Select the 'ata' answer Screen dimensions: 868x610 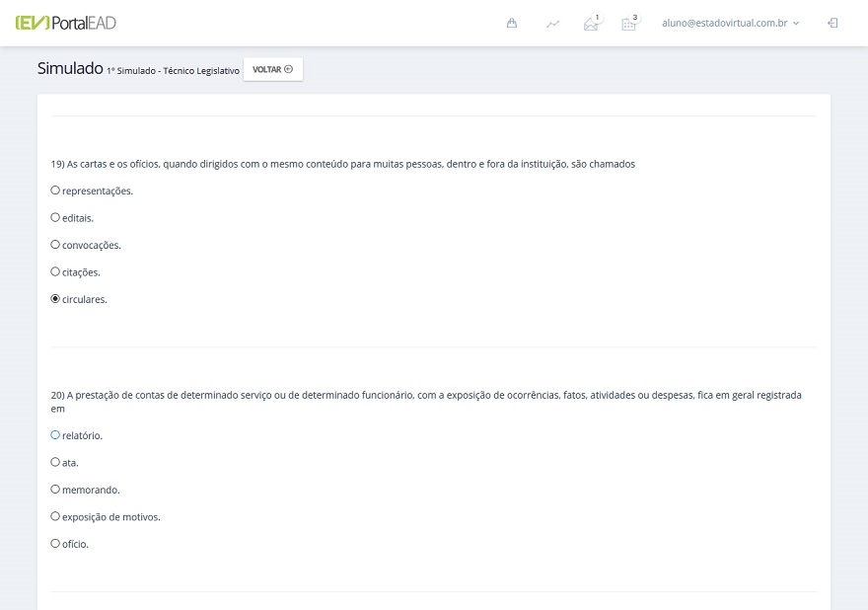point(55,462)
